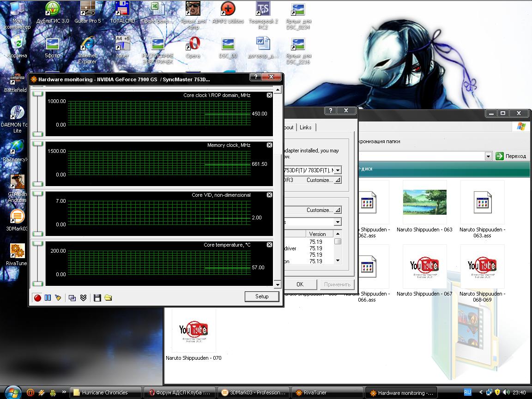Click the double chevron down icon

coord(84,298)
